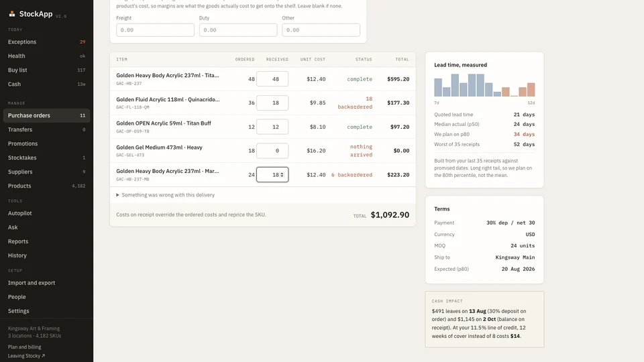This screenshot has height=362, width=644.
Task: Click the 'nothing arrived' status
Action: click(x=361, y=151)
